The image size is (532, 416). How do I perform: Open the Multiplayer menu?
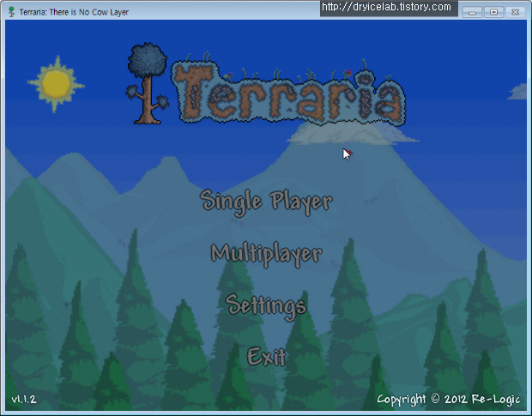266,255
